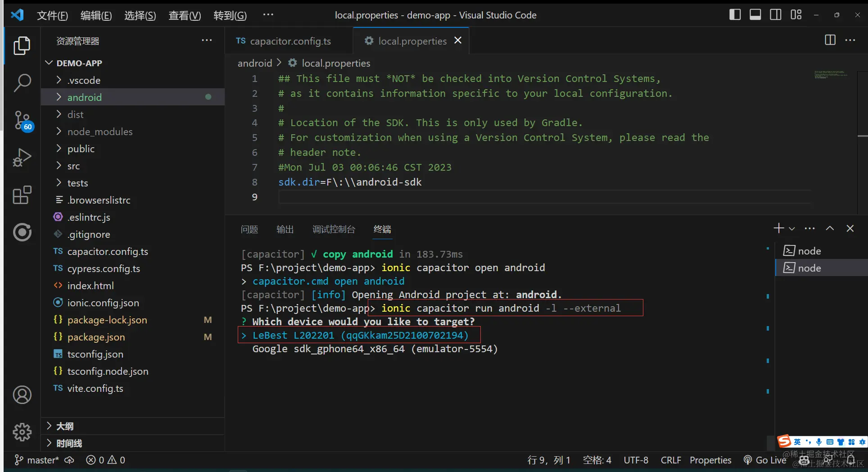Open editor more actions ellipsis
The width and height of the screenshot is (868, 472).
[x=850, y=40]
